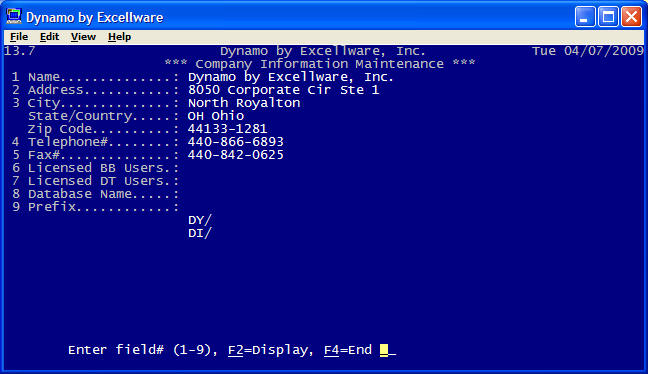Screen dimensions: 648x374
Task: Click the DY/ prefix entry
Action: [x=200, y=220]
